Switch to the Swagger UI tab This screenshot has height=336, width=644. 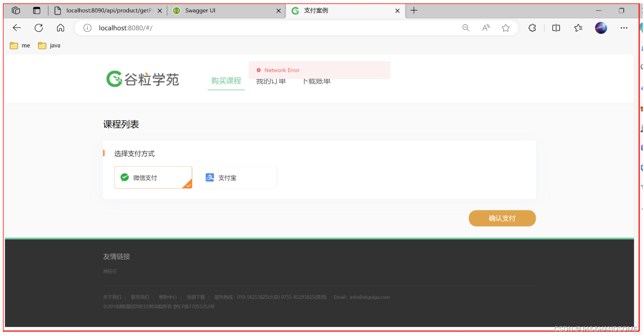click(x=227, y=10)
